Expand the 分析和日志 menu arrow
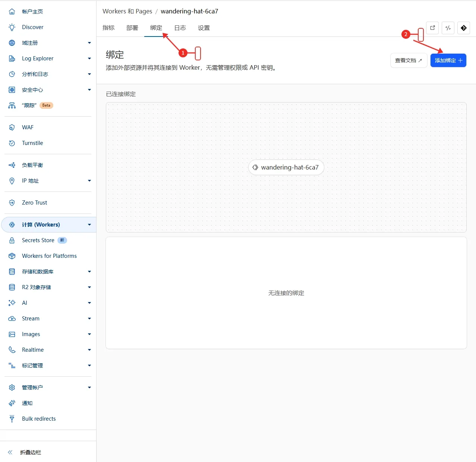The height and width of the screenshot is (462, 476). coord(89,74)
